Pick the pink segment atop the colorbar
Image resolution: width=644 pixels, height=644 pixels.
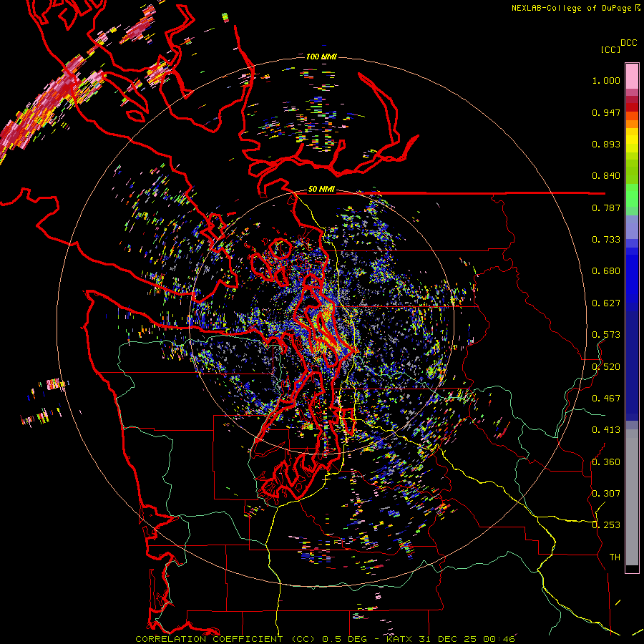[632, 76]
